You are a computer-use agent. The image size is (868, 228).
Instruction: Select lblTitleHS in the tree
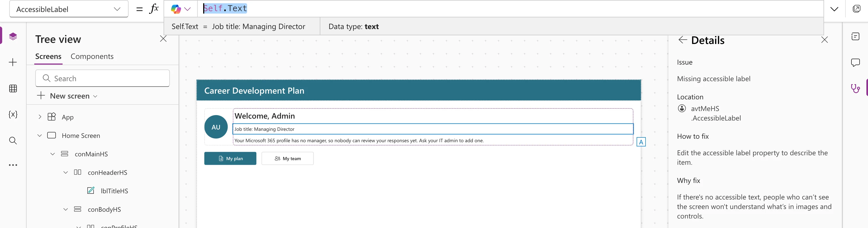click(x=114, y=191)
